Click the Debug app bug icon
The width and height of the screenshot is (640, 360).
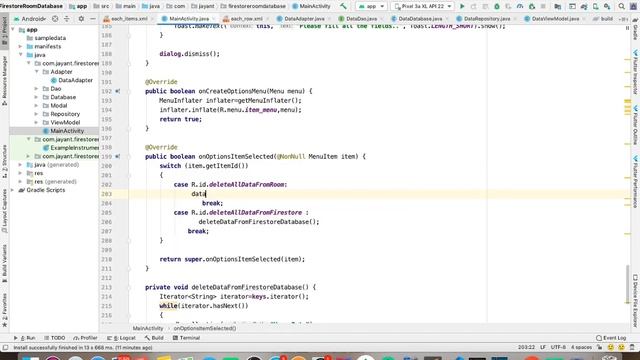[497, 6]
